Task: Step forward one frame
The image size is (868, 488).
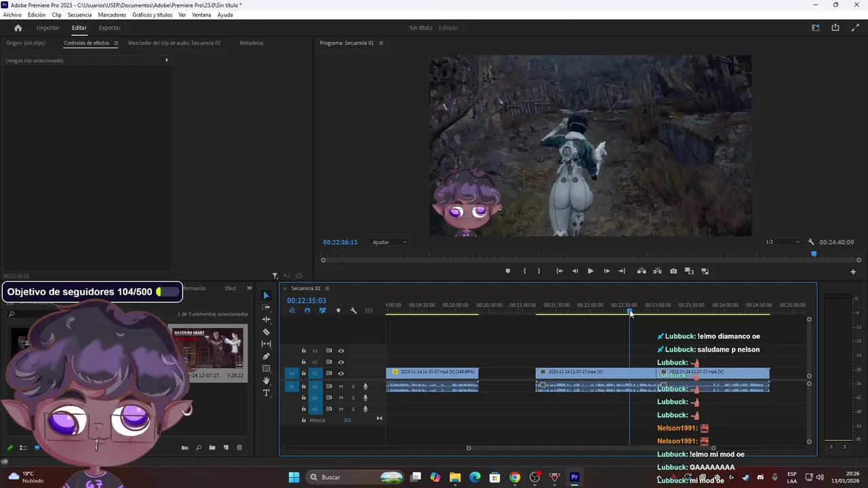Action: (x=607, y=271)
